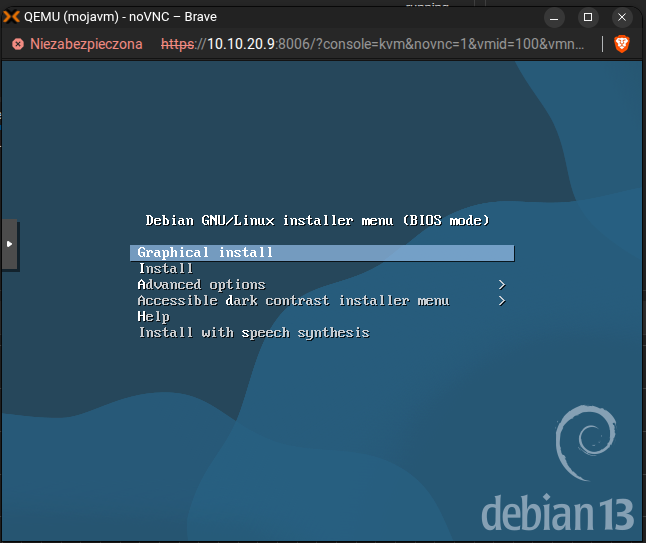Minimize the noVNC browser window
This screenshot has width=646, height=543.
click(550, 17)
